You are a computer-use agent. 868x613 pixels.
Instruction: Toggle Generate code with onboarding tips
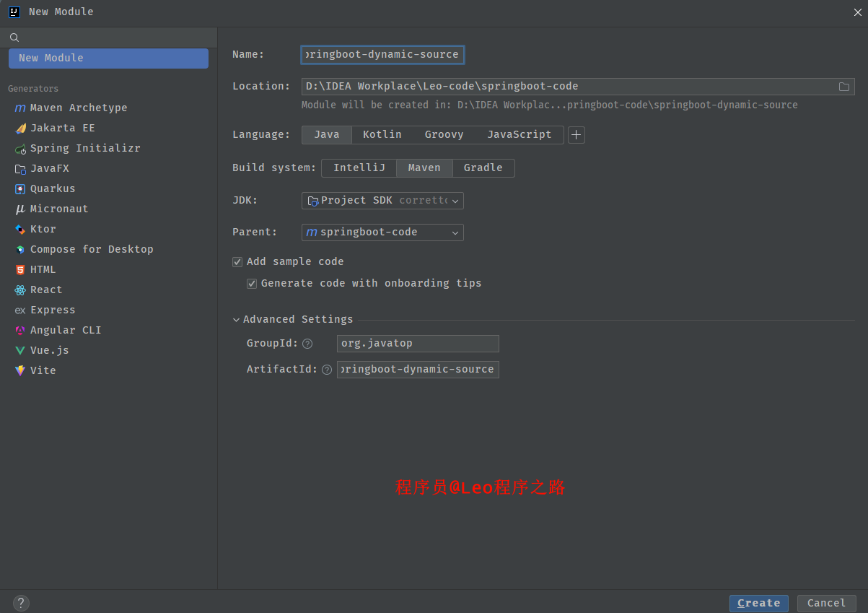click(x=252, y=284)
